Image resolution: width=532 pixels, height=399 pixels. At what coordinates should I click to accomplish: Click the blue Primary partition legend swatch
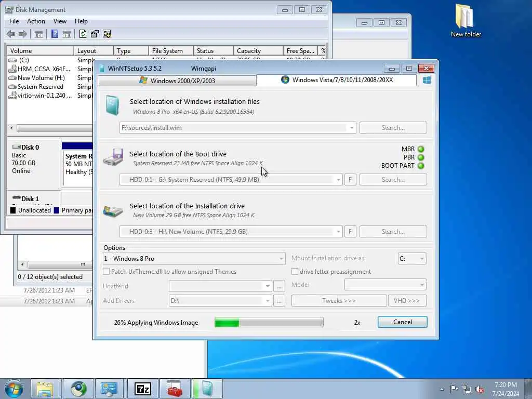pyautogui.click(x=56, y=210)
